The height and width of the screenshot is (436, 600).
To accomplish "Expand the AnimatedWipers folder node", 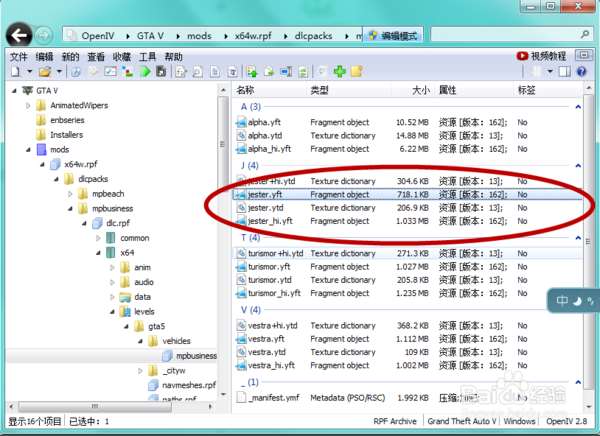I will point(28,105).
